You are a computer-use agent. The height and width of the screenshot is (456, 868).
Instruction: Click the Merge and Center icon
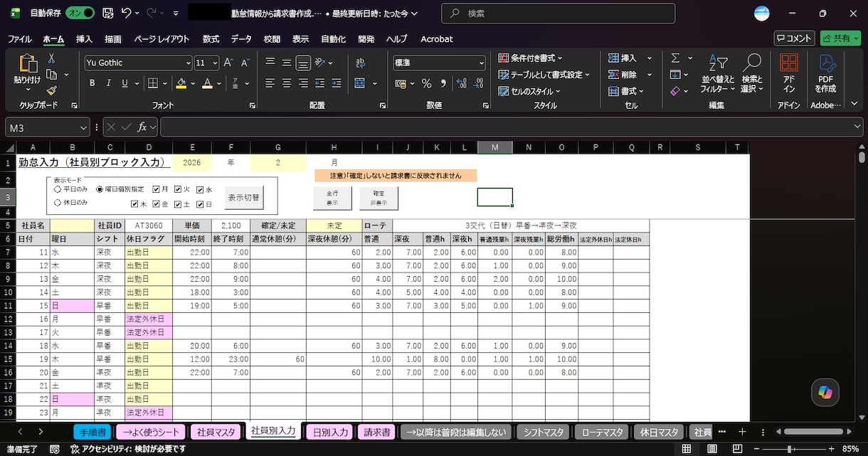pyautogui.click(x=359, y=83)
